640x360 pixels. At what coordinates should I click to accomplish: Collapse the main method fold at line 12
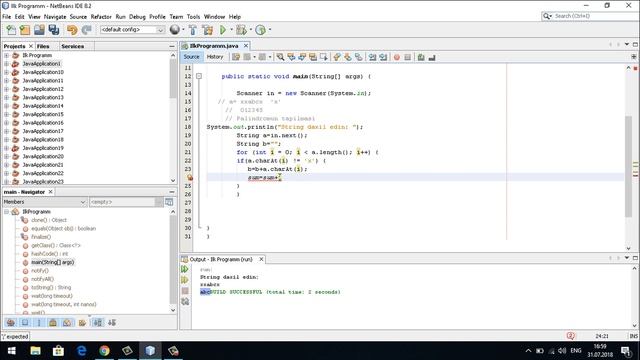[199, 76]
